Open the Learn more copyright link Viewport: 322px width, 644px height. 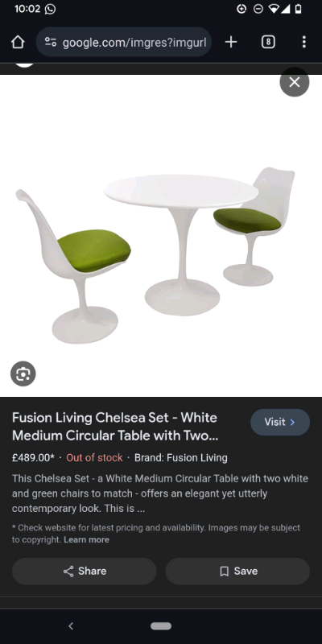tap(87, 539)
